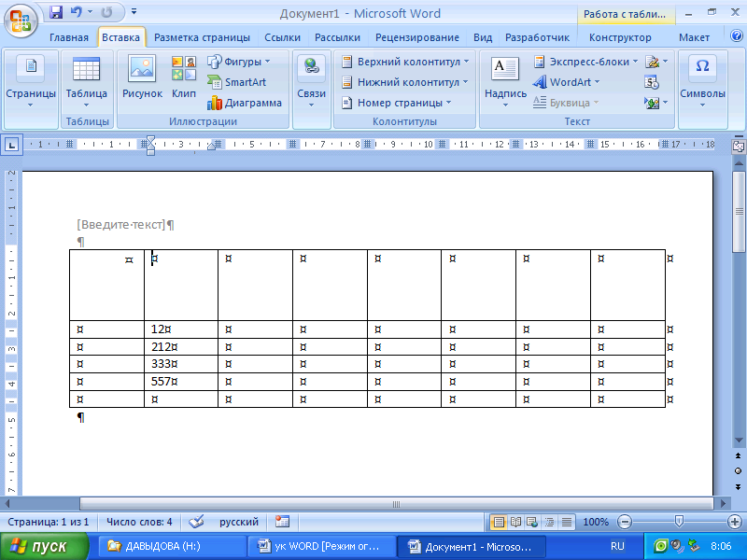The image size is (747, 560).
Task: Insert date and time icon
Action: (x=652, y=82)
